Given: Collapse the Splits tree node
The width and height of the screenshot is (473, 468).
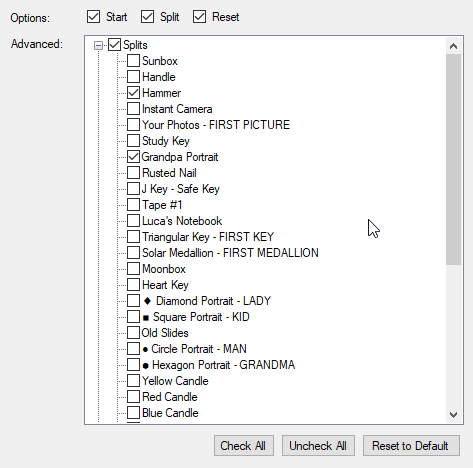Looking at the screenshot, I should (x=98, y=45).
